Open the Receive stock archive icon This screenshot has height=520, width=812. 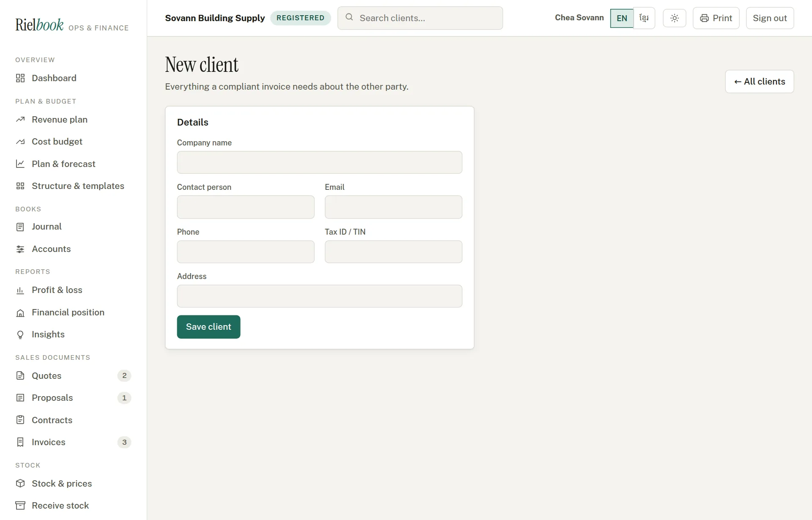pos(20,506)
